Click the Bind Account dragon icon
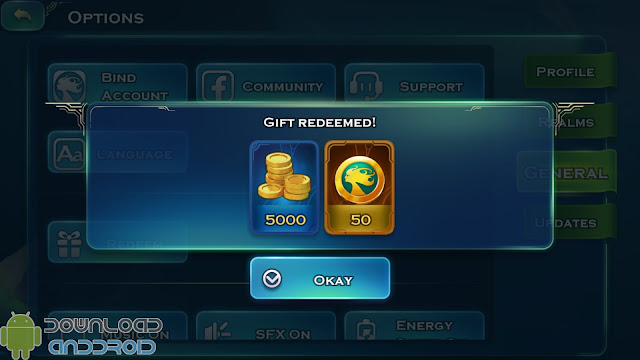This screenshot has width=640, height=360. tap(69, 85)
